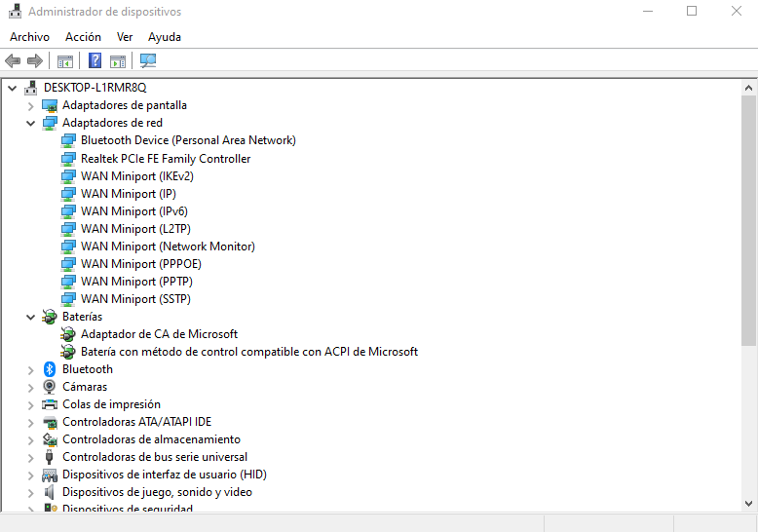The width and height of the screenshot is (758, 532).
Task: Select WAN Miniport (L2TP)
Action: (x=135, y=229)
